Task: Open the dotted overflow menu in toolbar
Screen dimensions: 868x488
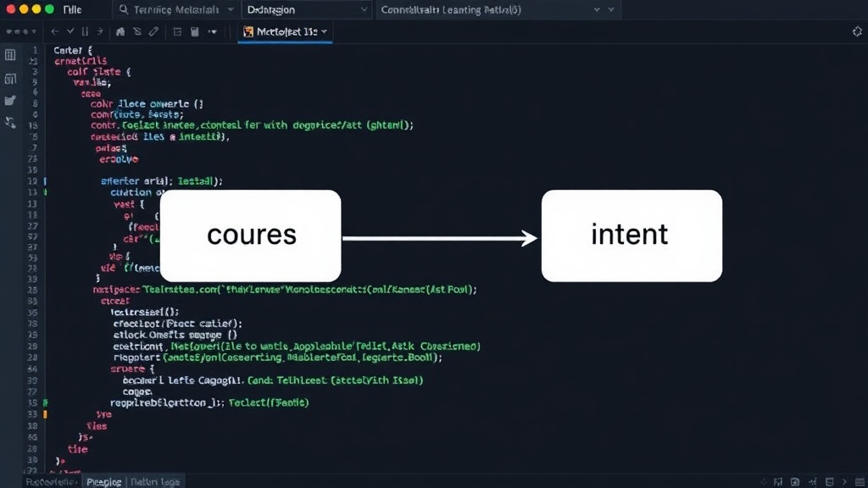Action: (x=20, y=31)
